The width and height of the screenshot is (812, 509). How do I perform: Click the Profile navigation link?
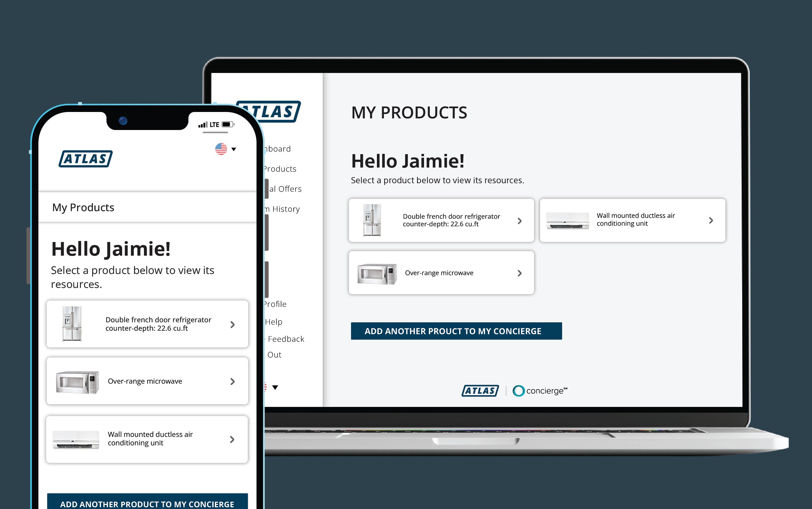point(274,304)
